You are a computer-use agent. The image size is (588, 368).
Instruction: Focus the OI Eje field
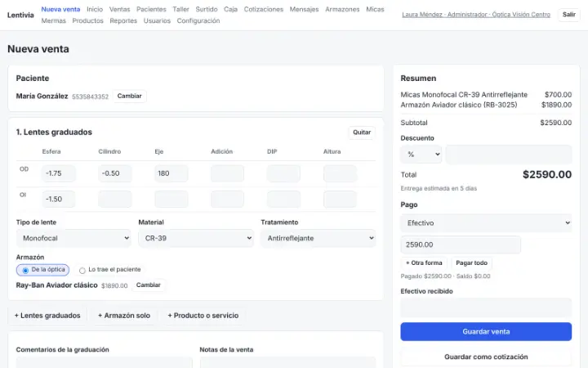click(x=171, y=199)
